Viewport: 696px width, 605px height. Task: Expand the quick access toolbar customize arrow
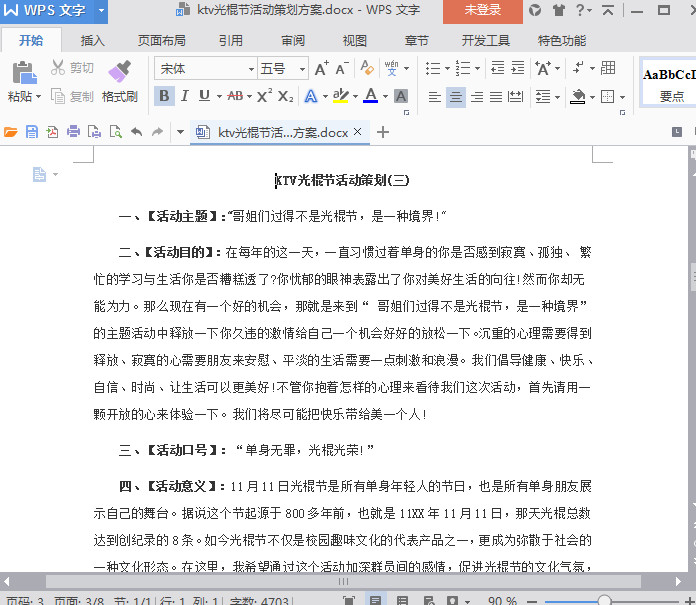180,132
